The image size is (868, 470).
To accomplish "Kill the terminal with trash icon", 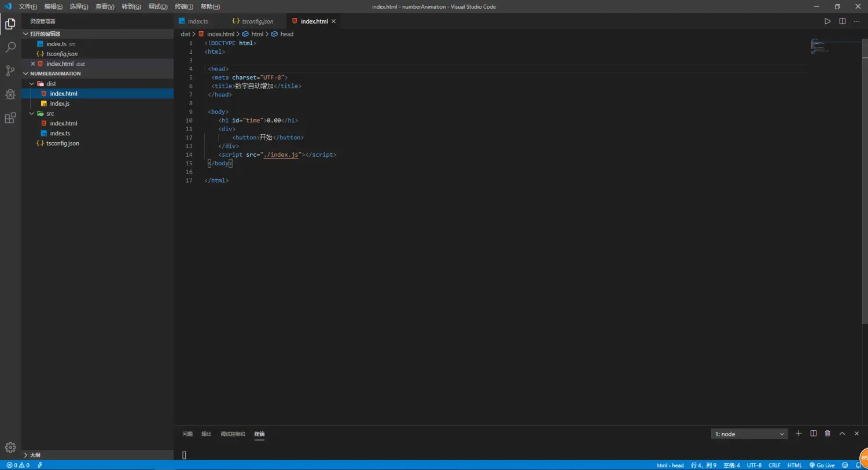I will pos(827,434).
